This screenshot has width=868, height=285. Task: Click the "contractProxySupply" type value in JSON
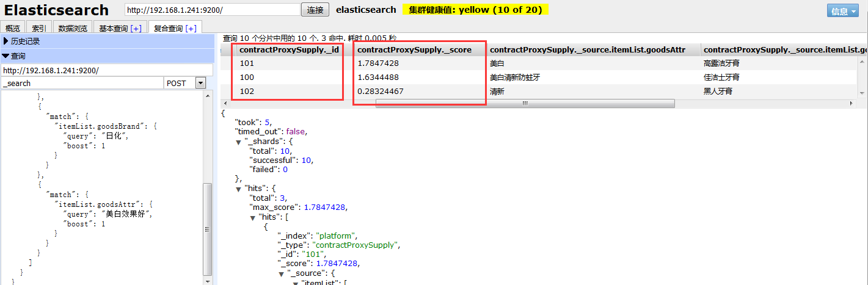(355, 245)
